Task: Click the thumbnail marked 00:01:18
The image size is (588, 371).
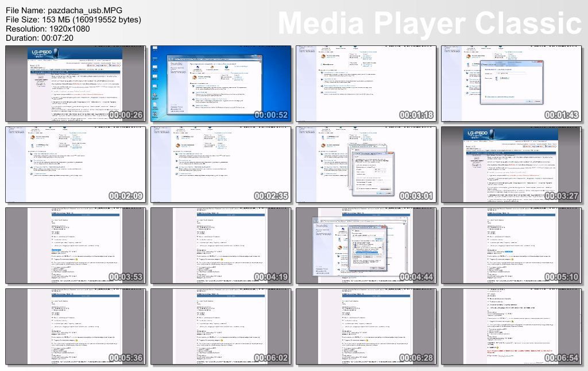Action: pyautogui.click(x=366, y=84)
